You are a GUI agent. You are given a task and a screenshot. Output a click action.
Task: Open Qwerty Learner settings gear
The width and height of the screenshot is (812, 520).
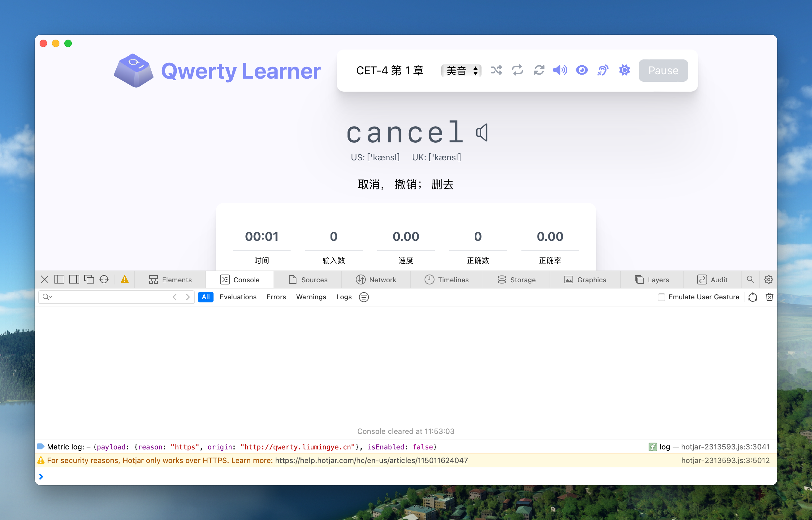tap(624, 70)
